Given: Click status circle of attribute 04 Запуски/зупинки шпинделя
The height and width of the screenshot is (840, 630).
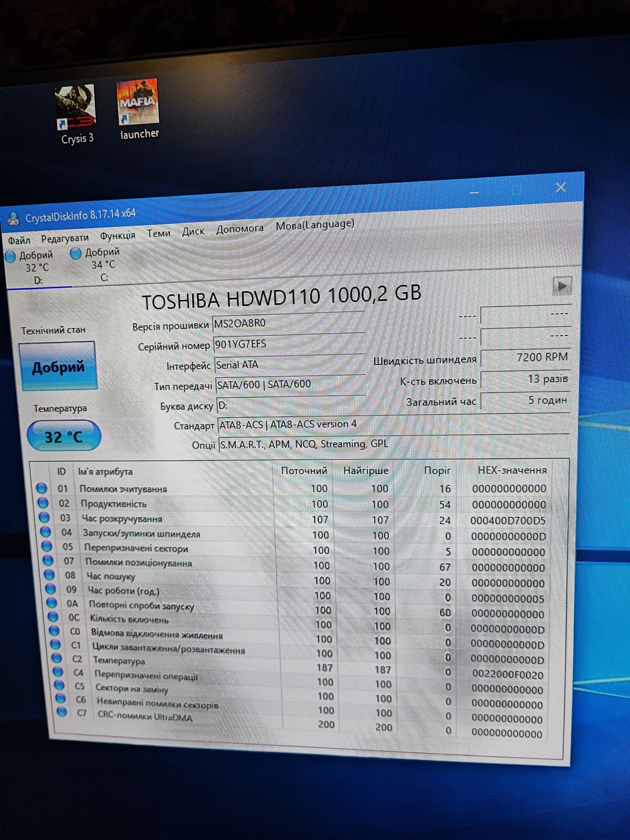Looking at the screenshot, I should point(45,532).
